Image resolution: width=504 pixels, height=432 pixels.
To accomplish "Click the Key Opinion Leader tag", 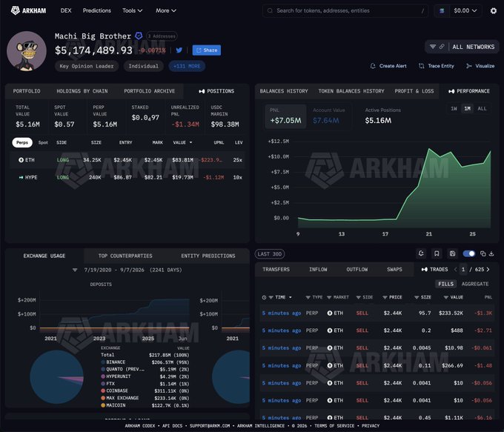I will click(87, 66).
